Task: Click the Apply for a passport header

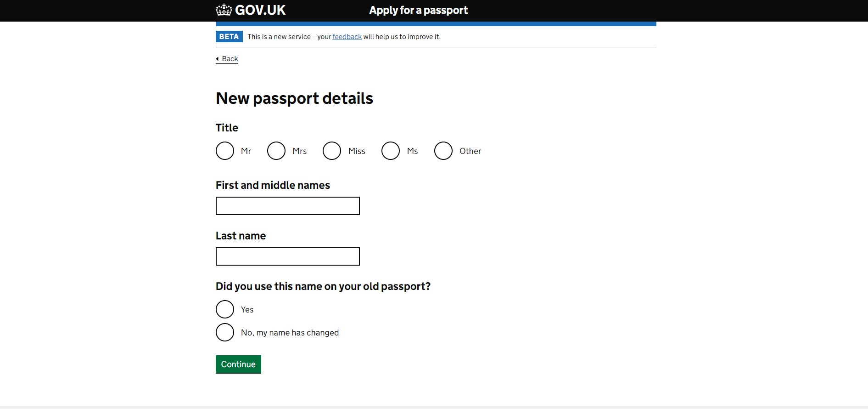Action: [418, 10]
